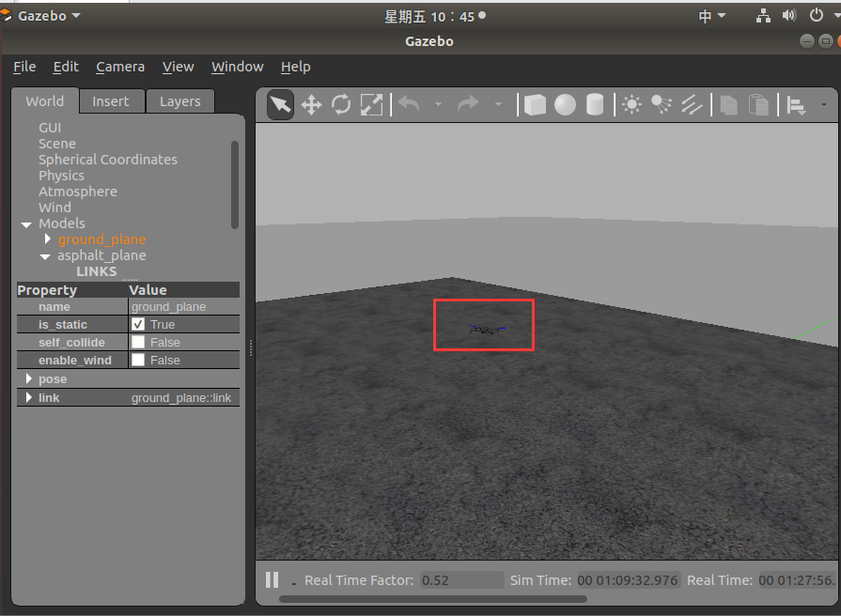Insert a cylinder shape
This screenshot has height=616, width=841.
point(595,104)
